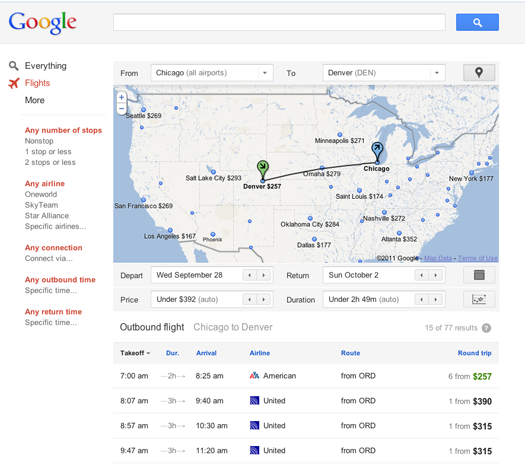The height and width of the screenshot is (468, 525).
Task: Click the American Airlines logo
Action: pyautogui.click(x=254, y=376)
